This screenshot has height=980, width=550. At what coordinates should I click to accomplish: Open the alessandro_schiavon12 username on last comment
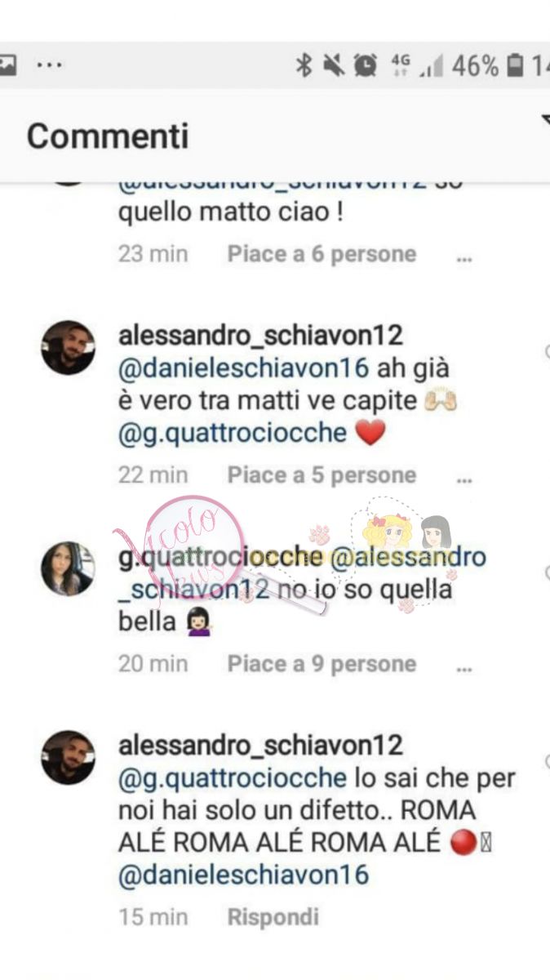click(261, 745)
